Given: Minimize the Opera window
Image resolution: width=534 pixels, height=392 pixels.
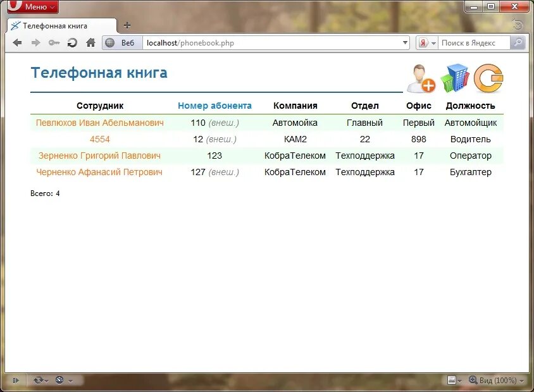Looking at the screenshot, I should pos(474,6).
